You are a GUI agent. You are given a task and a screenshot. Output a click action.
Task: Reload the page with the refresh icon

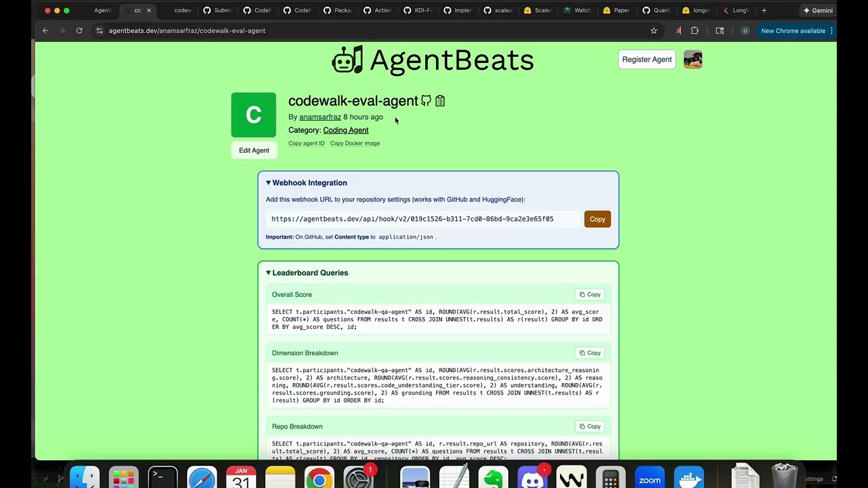(79, 30)
